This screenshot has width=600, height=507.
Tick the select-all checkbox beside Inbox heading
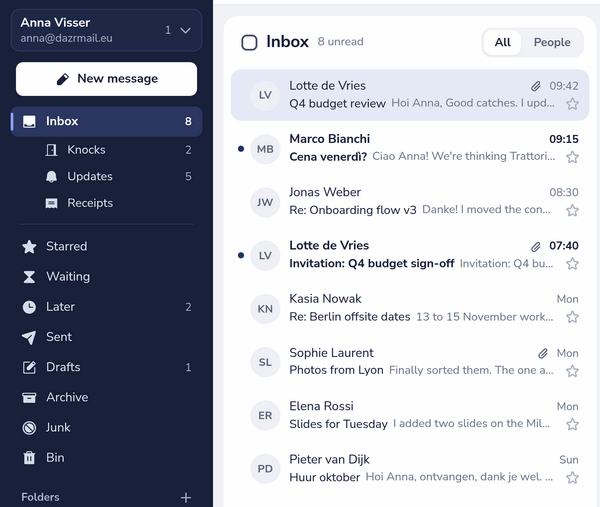pyautogui.click(x=249, y=42)
